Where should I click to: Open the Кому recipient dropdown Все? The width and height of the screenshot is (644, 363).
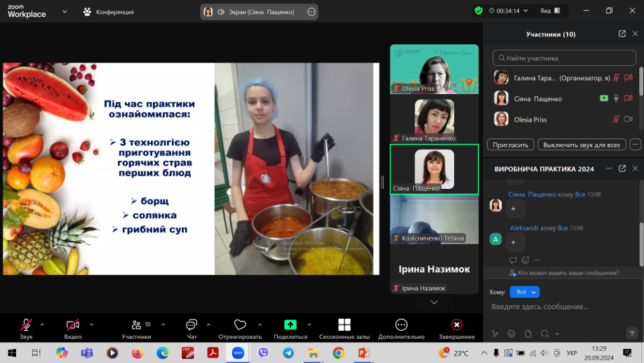tap(524, 292)
